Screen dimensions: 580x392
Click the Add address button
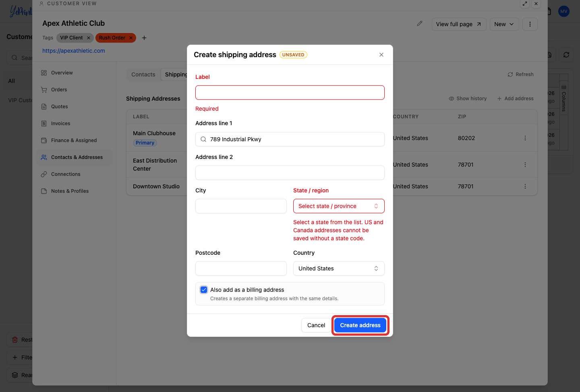(x=516, y=99)
